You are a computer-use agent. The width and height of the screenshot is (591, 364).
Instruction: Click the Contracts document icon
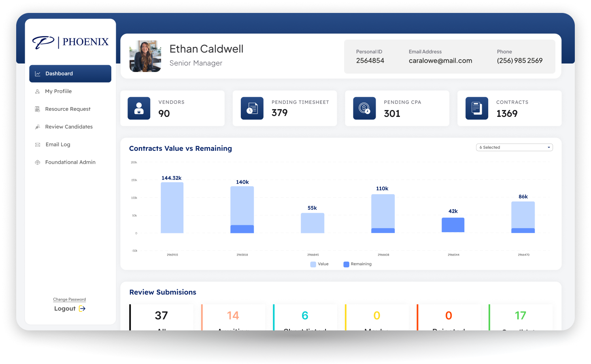coord(476,108)
